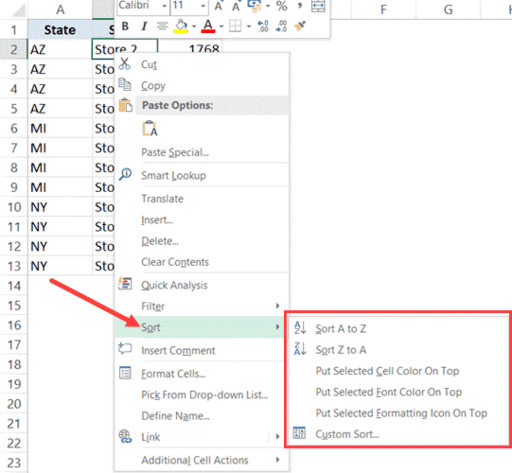Click Bold in the mini toolbar
Screen dimensions: 512x473
(x=125, y=26)
